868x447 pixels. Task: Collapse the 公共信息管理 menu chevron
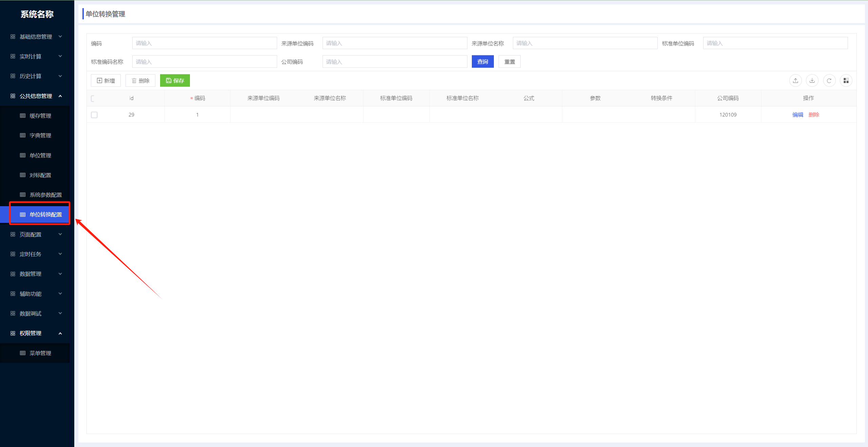tap(60, 96)
